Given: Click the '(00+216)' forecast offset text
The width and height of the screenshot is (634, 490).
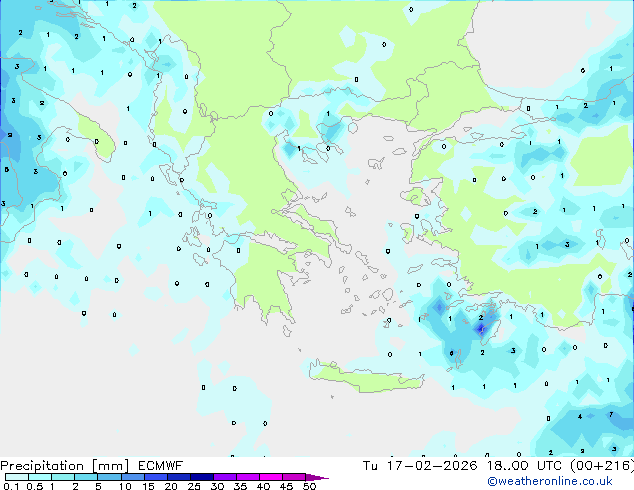Looking at the screenshot, I should [x=602, y=466].
